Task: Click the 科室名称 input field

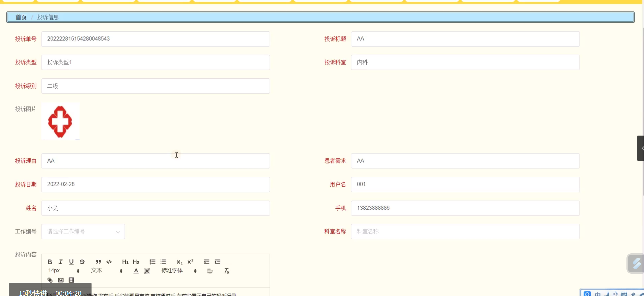Action: pos(465,232)
